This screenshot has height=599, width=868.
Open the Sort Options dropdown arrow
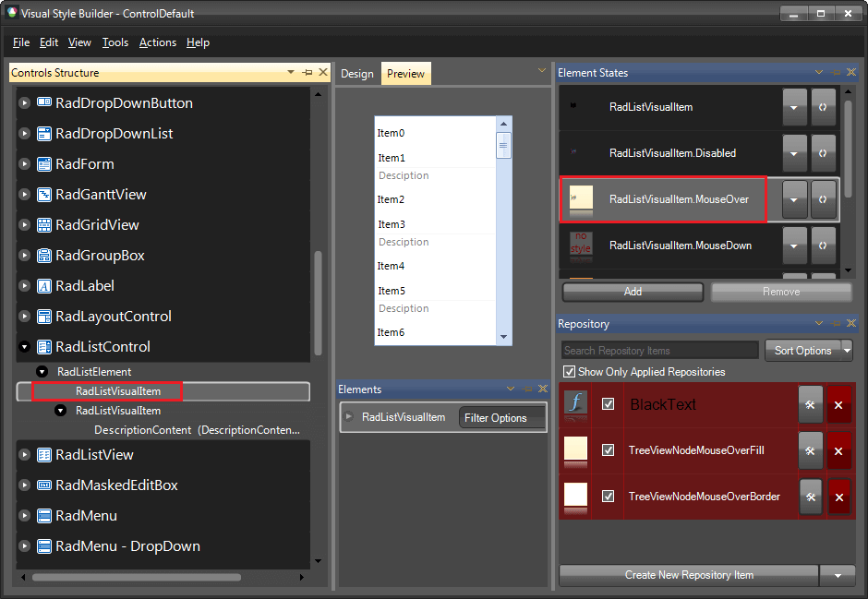coord(847,350)
